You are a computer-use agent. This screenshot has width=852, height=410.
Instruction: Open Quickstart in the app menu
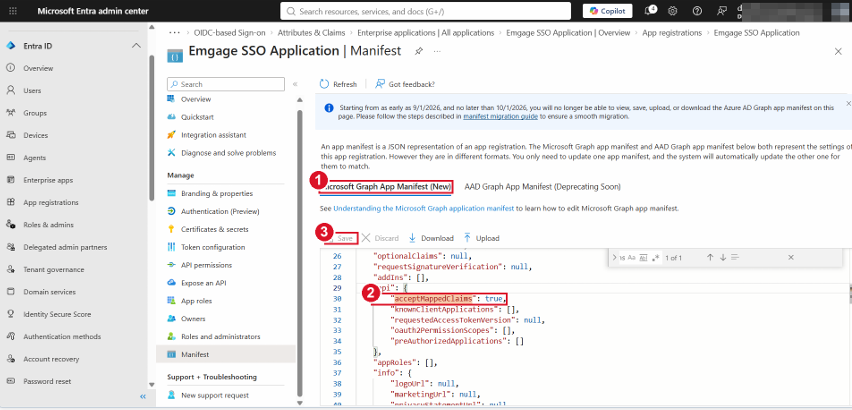(x=197, y=117)
